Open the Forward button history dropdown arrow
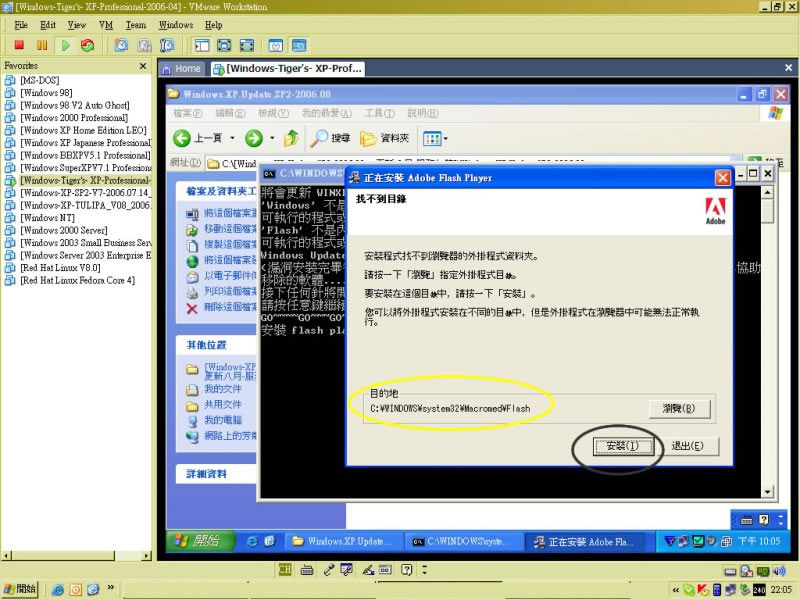 272,138
